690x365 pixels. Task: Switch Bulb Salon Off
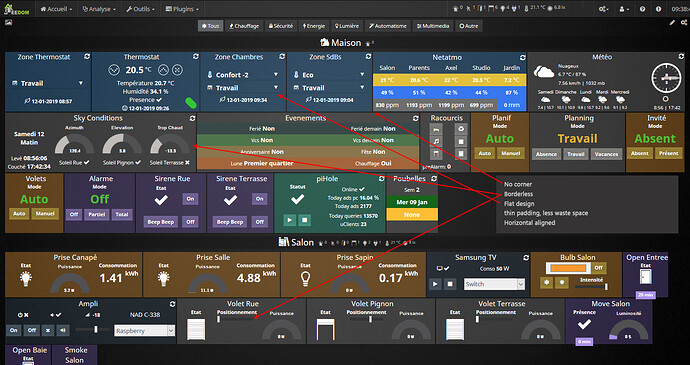(598, 268)
